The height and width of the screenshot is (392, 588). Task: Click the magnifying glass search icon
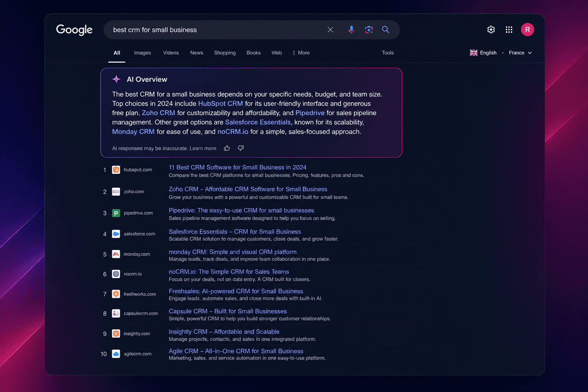[386, 30]
